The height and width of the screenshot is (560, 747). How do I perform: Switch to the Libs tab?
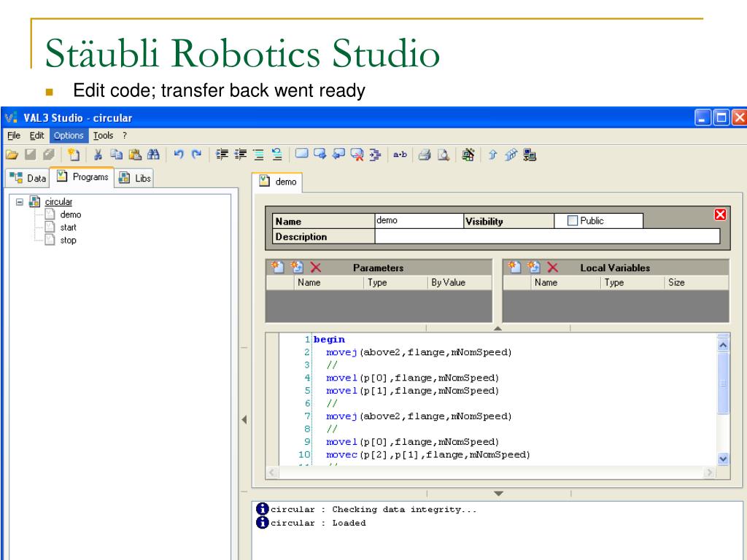[x=134, y=178]
